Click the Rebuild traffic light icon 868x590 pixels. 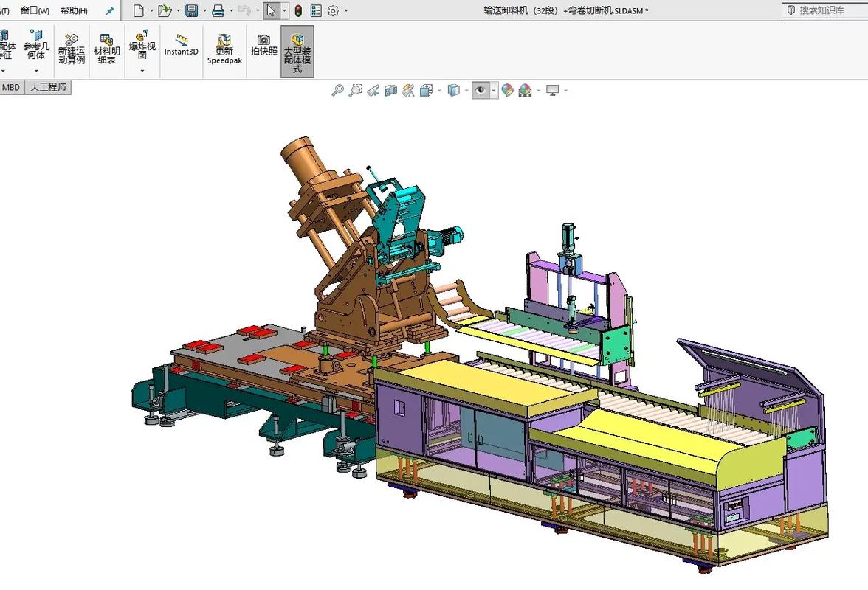(x=298, y=10)
